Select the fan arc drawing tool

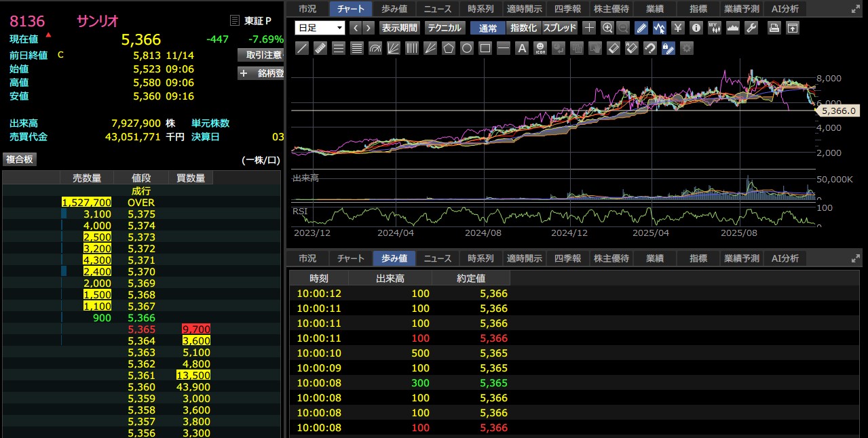(x=375, y=48)
